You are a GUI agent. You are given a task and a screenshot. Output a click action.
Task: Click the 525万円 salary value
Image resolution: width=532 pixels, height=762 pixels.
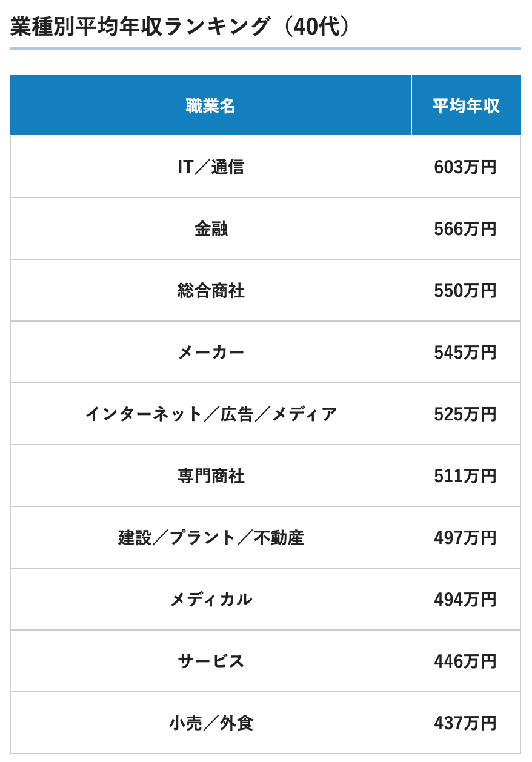[465, 414]
